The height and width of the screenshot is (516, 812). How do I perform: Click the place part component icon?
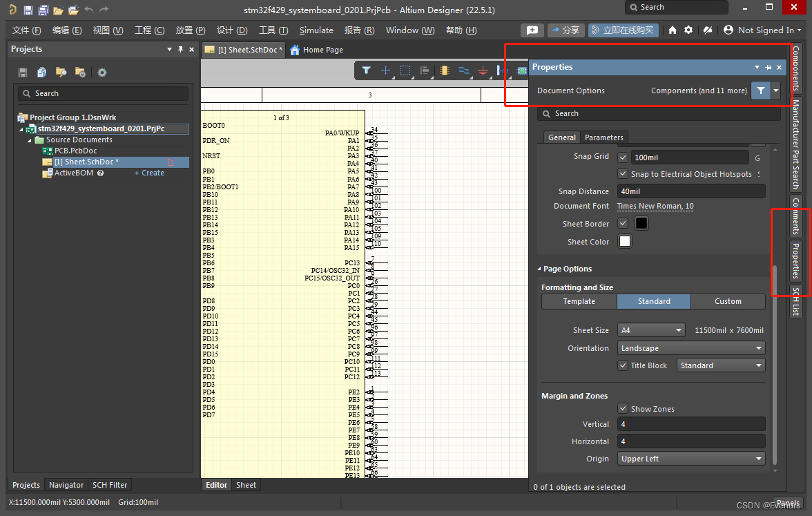click(x=445, y=70)
